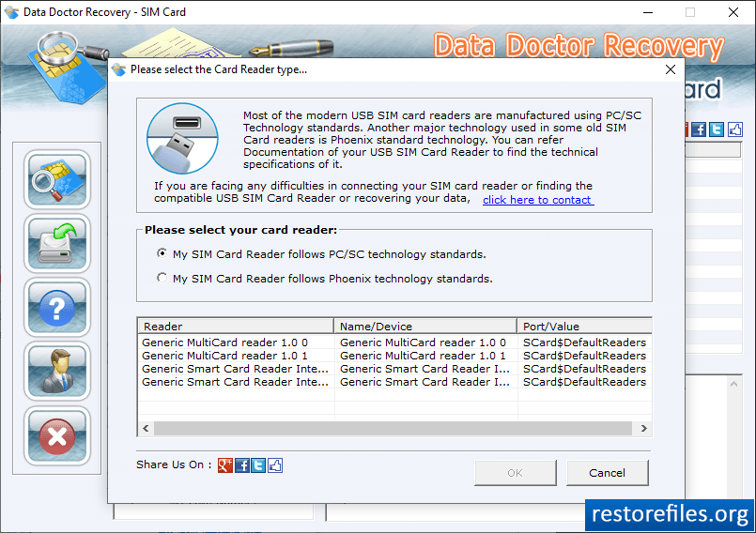
Task: Sort by the Reader column header
Action: click(x=237, y=327)
